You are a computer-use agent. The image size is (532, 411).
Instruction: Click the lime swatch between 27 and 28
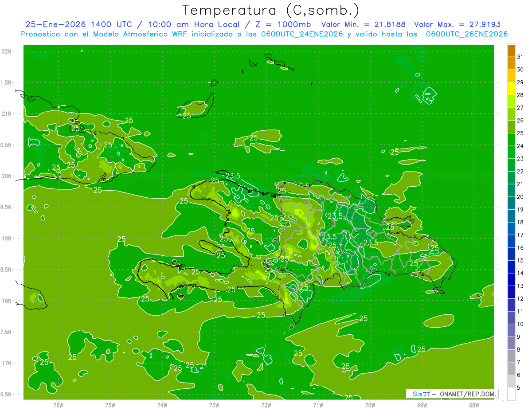[x=511, y=101]
